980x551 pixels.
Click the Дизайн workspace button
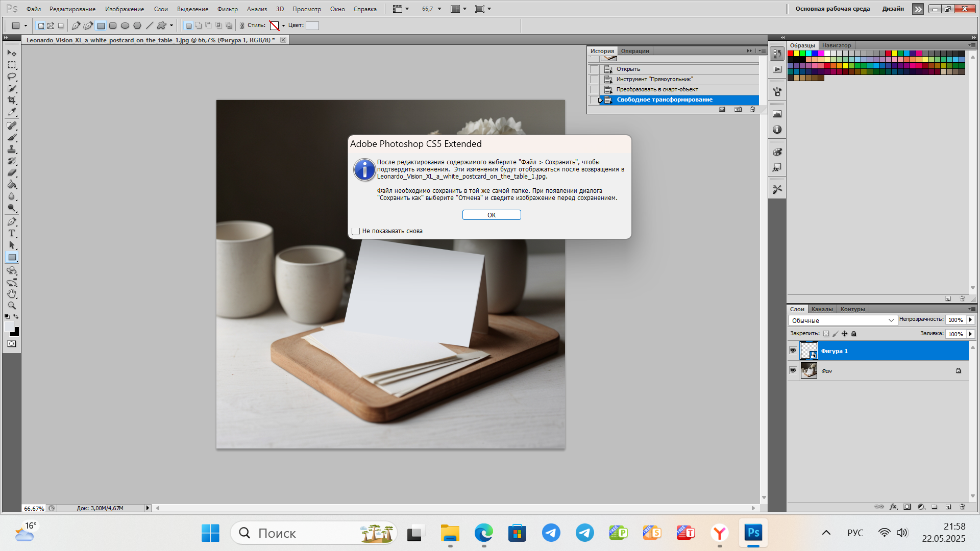tap(893, 9)
